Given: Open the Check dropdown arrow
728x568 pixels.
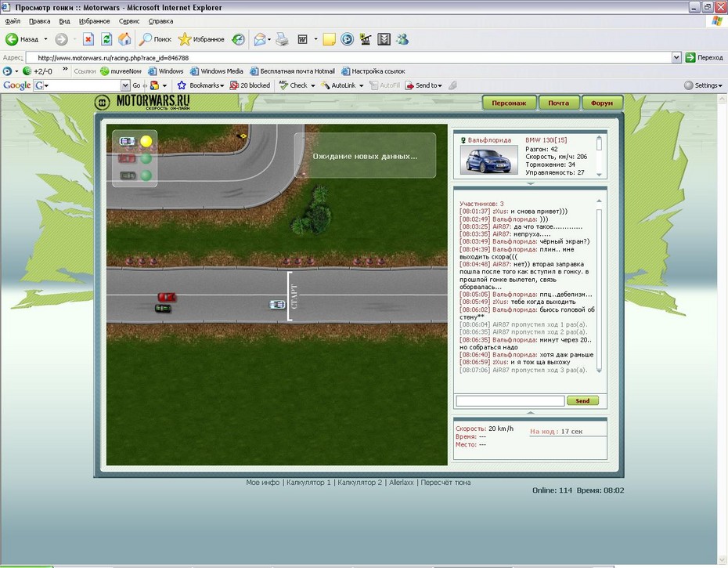Looking at the screenshot, I should (313, 86).
